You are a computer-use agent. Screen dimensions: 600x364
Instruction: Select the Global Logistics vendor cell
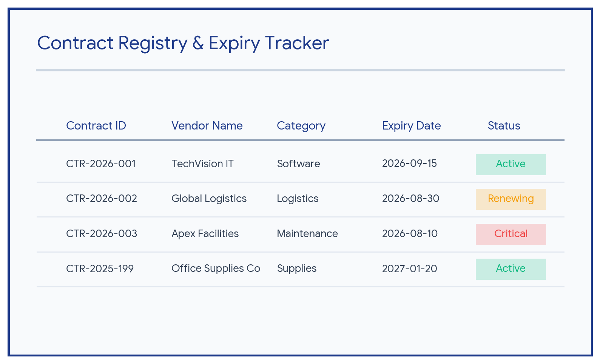(209, 199)
